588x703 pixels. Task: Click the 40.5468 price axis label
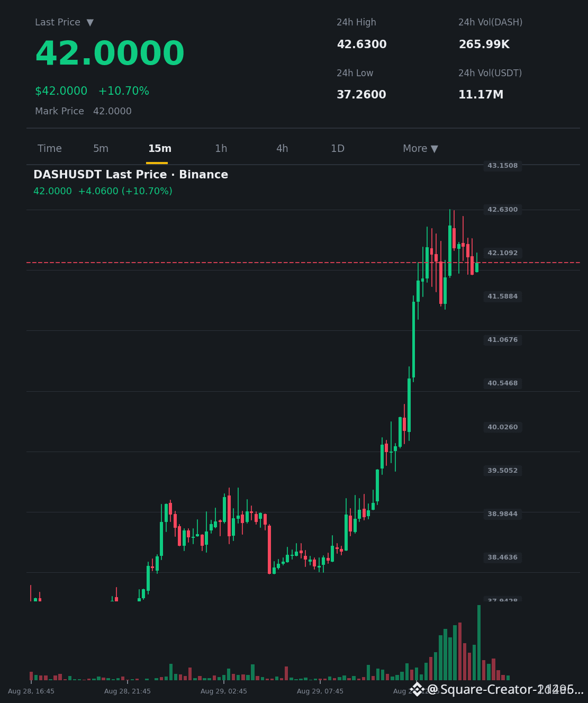(503, 383)
